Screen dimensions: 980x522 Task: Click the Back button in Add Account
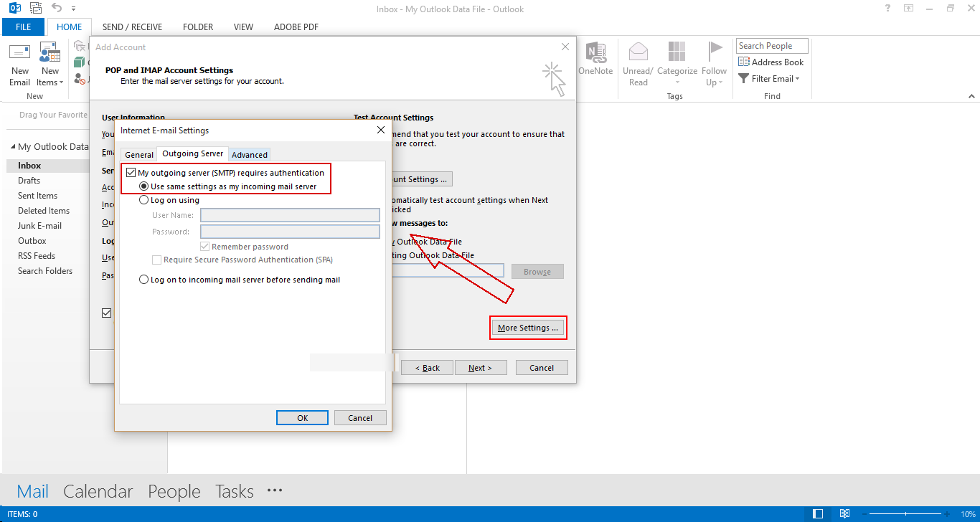coord(427,368)
